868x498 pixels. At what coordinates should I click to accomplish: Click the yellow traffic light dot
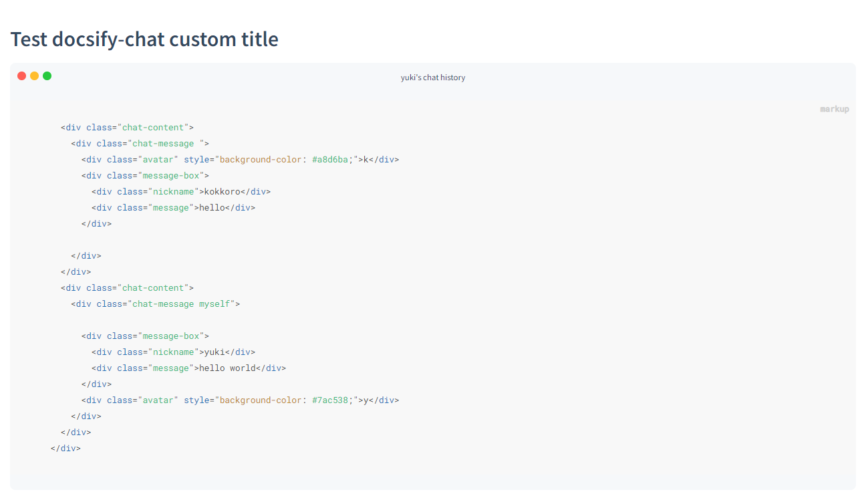click(x=34, y=76)
